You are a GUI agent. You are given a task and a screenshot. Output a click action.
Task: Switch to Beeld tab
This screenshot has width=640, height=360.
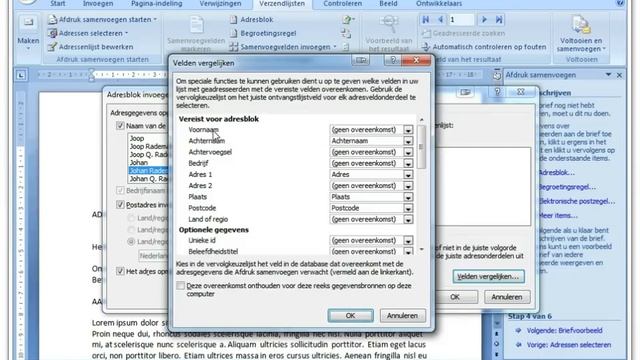388,4
